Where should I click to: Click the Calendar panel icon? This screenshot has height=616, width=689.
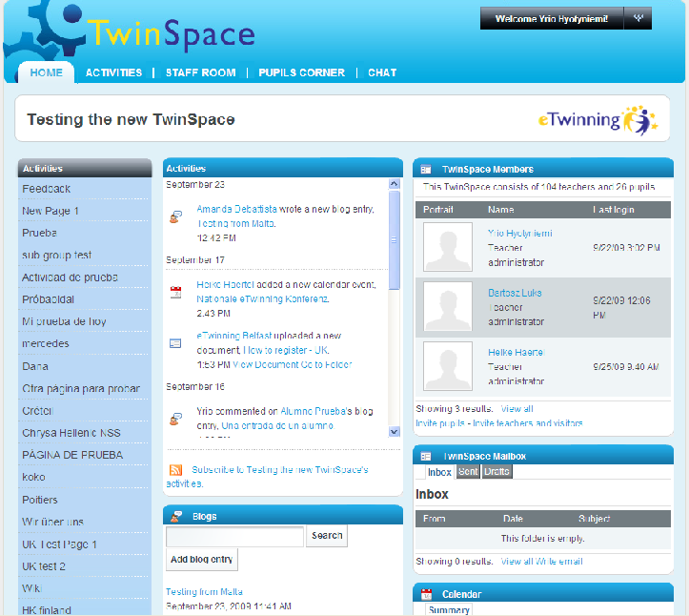click(x=426, y=594)
